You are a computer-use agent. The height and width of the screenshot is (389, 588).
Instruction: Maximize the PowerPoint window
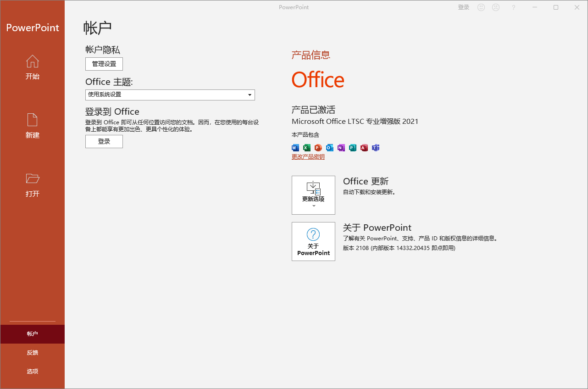(556, 7)
